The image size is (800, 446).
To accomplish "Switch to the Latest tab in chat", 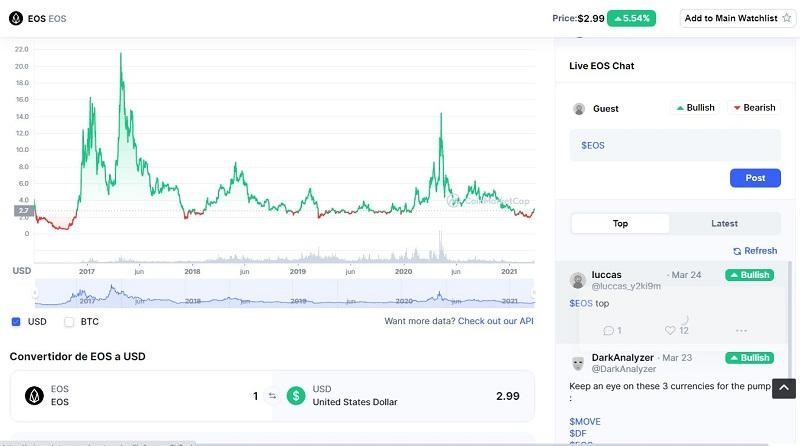I will [724, 223].
